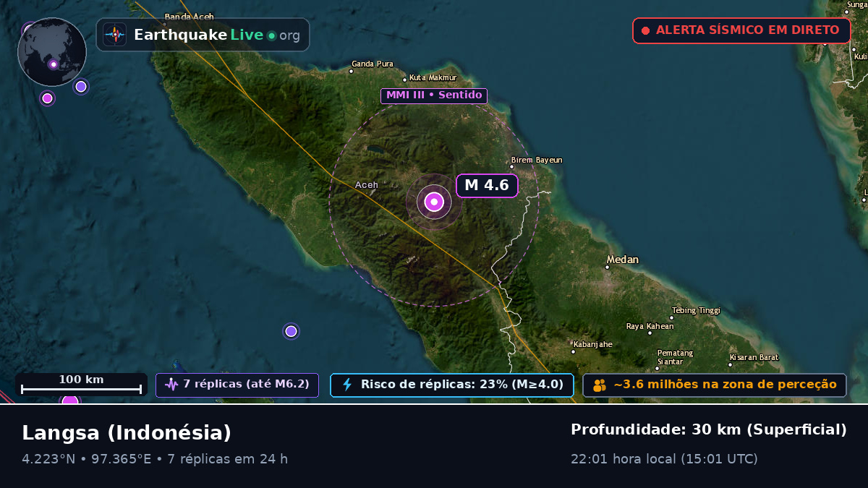Click the EarthquakeLive compass logo icon

(114, 35)
